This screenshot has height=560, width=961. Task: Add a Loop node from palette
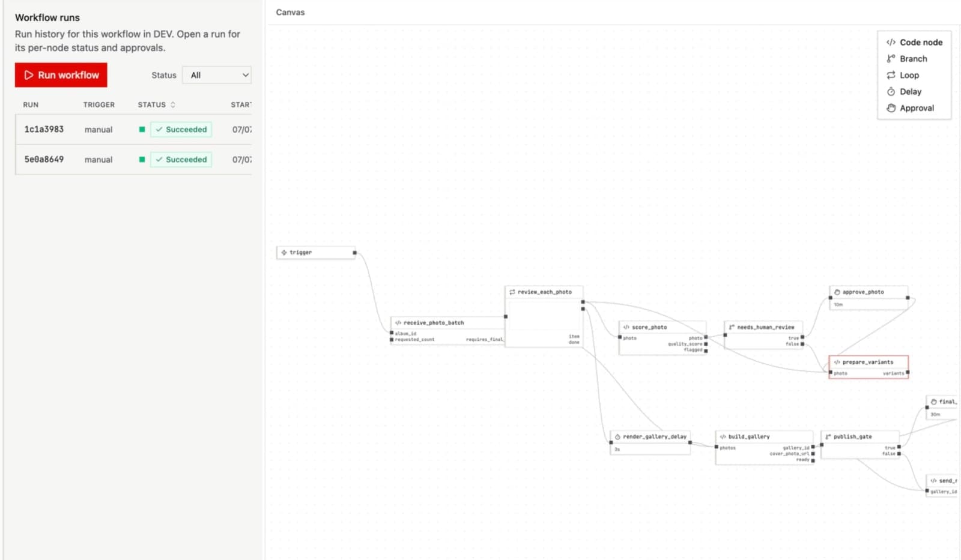click(x=903, y=75)
